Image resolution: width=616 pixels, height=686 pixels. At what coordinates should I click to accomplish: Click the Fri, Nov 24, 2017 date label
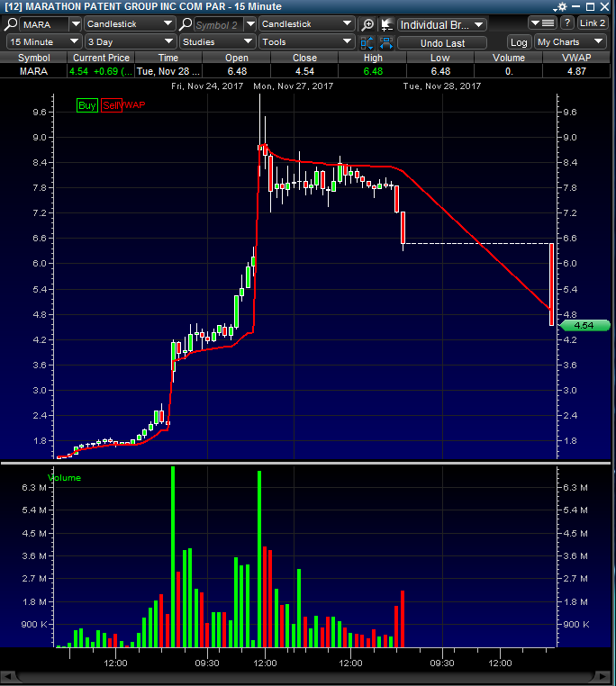tap(207, 86)
